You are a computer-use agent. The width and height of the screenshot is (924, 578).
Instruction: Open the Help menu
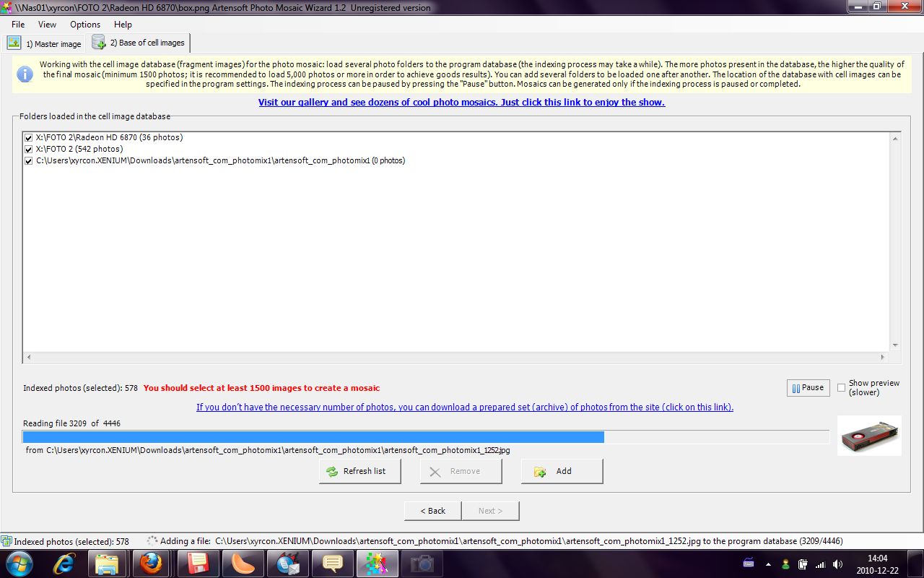[123, 25]
